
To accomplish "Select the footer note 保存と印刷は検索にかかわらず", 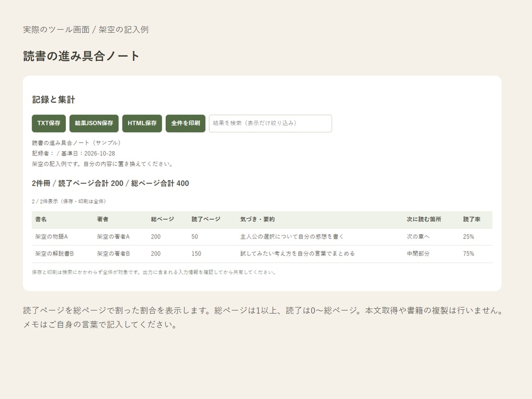I will (x=154, y=272).
